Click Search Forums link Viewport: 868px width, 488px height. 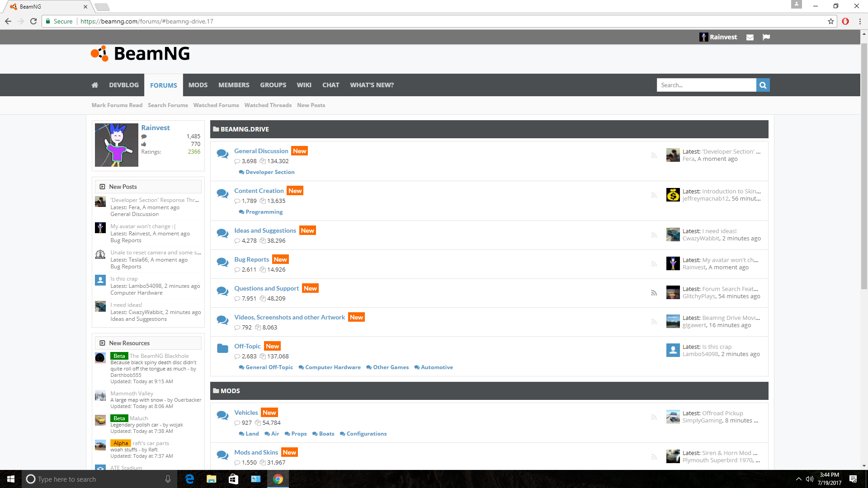pyautogui.click(x=168, y=105)
